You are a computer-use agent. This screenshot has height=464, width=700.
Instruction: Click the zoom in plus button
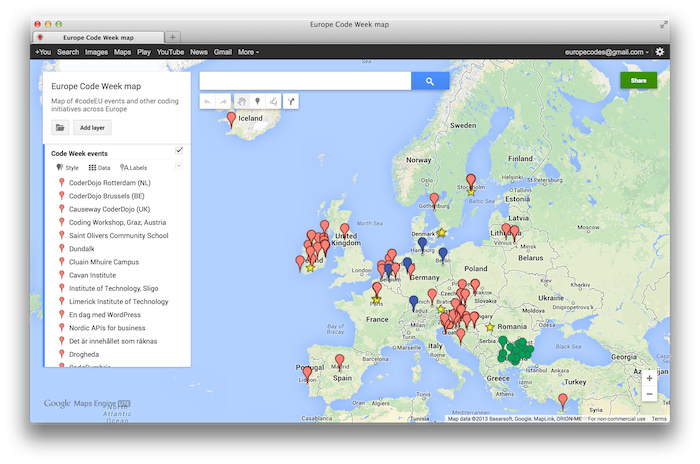pyautogui.click(x=649, y=378)
